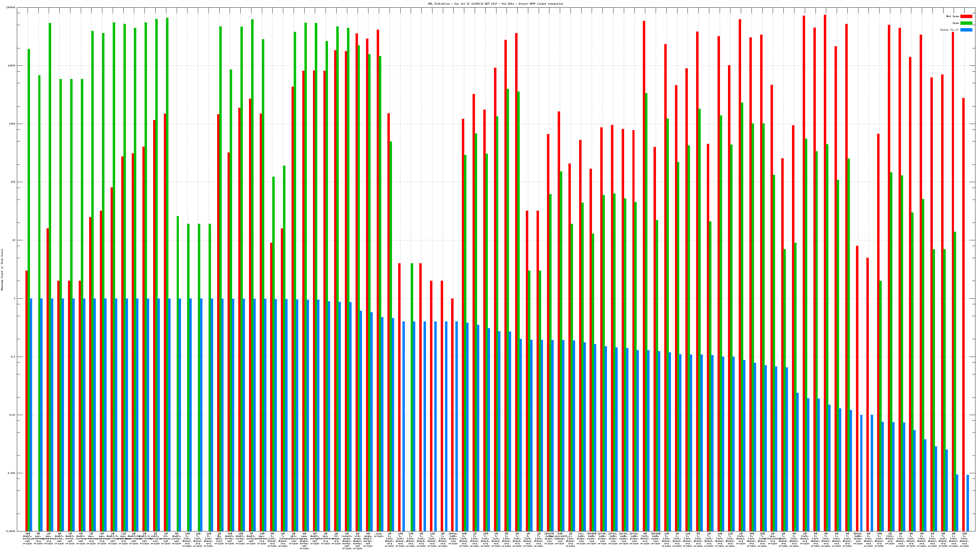Click the 'recent.spam.dnsbl.sorbs.net' x-axis label
This screenshot has height=551, width=980.
click(x=347, y=541)
